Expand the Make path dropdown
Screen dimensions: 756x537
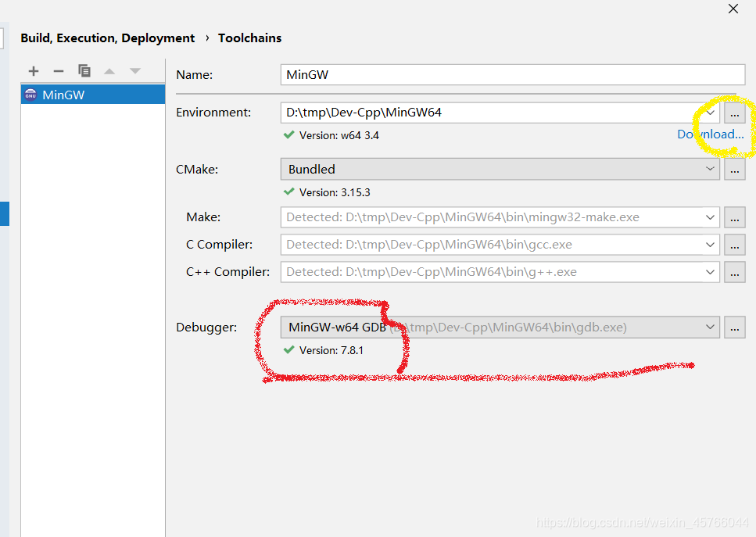pos(710,217)
